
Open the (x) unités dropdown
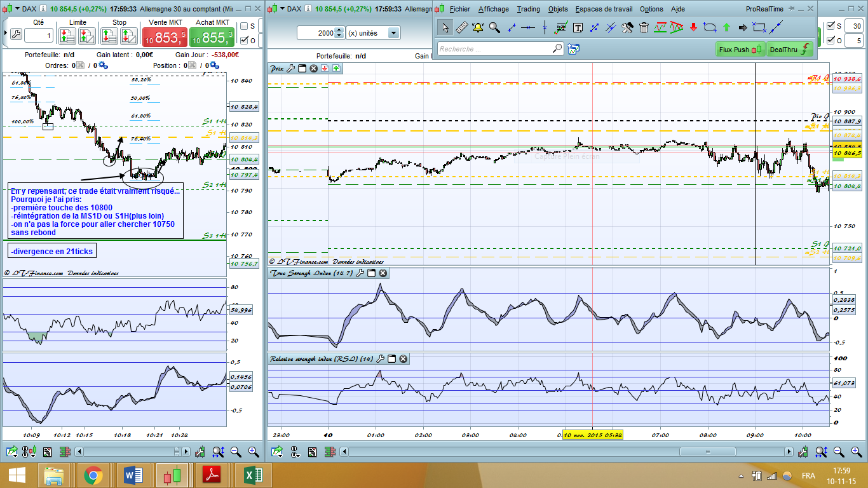[393, 33]
